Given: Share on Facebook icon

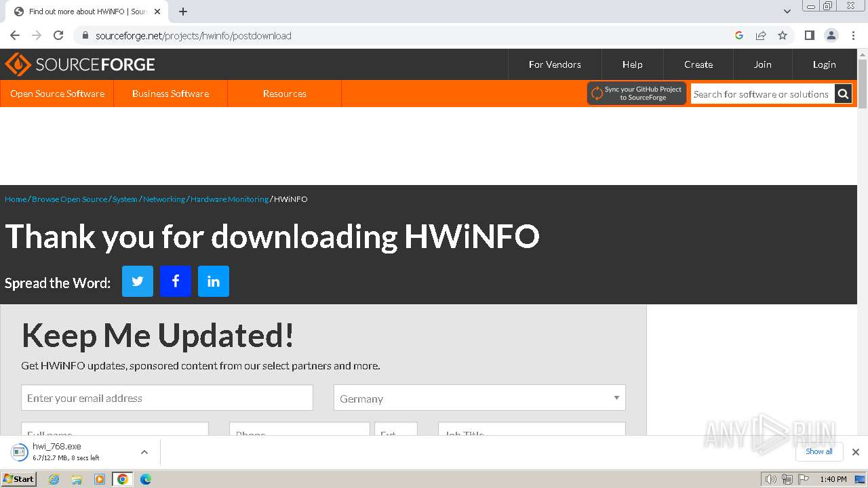Looking at the screenshot, I should [x=176, y=281].
